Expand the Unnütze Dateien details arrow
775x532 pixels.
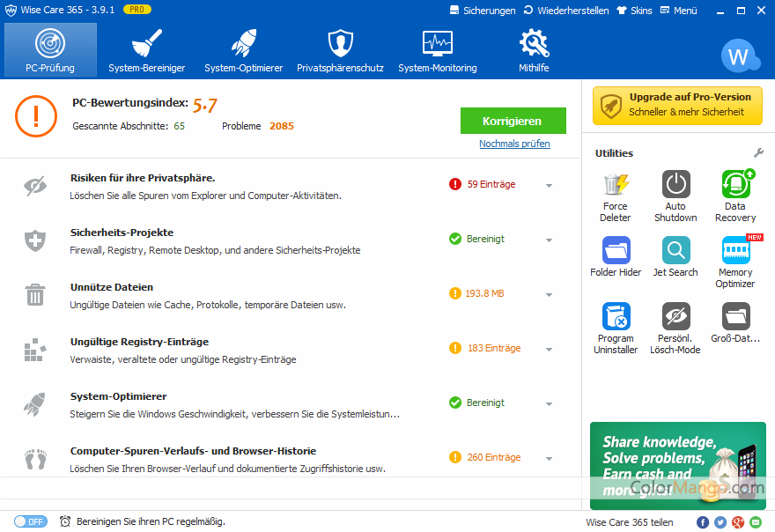pyautogui.click(x=549, y=295)
